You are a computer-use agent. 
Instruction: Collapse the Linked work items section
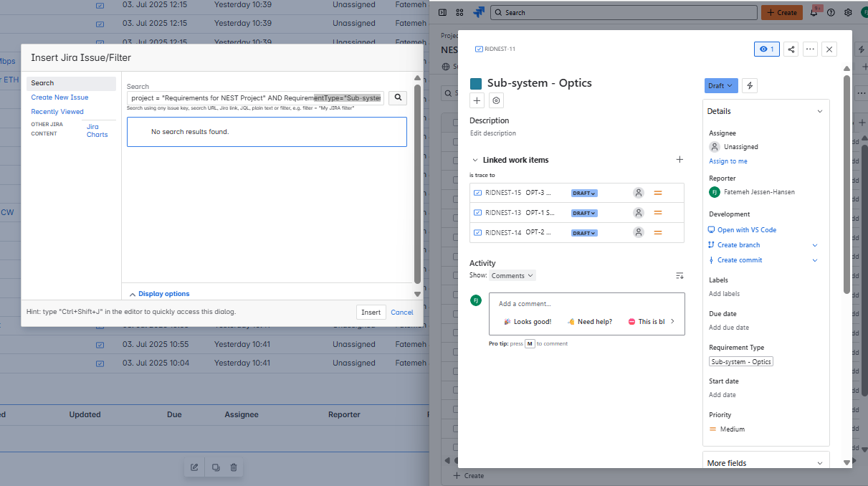(x=474, y=160)
